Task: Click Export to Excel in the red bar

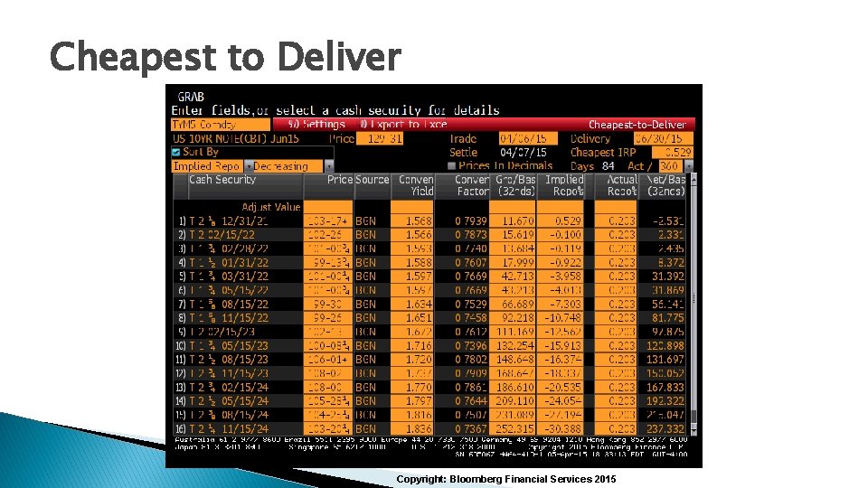Action: [x=403, y=125]
